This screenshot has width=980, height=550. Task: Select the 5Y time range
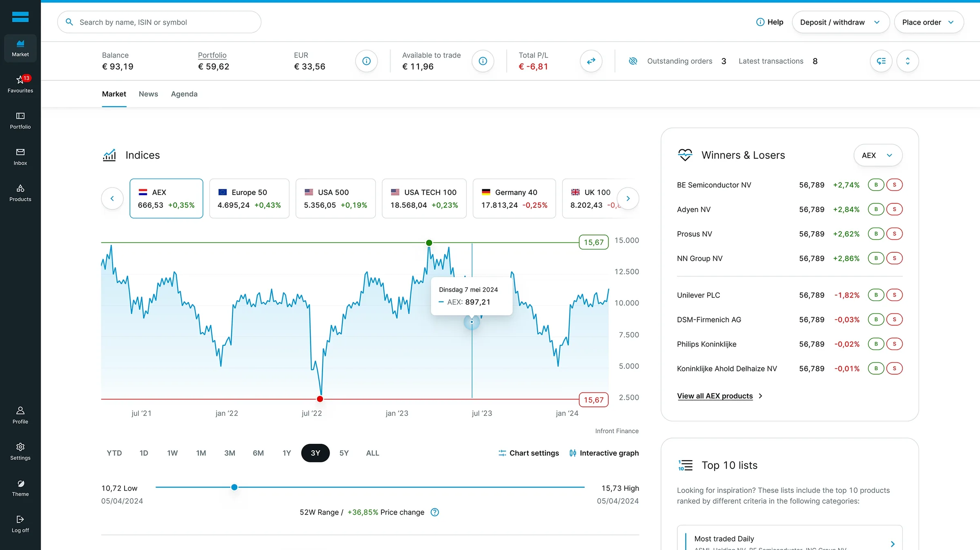coord(344,453)
